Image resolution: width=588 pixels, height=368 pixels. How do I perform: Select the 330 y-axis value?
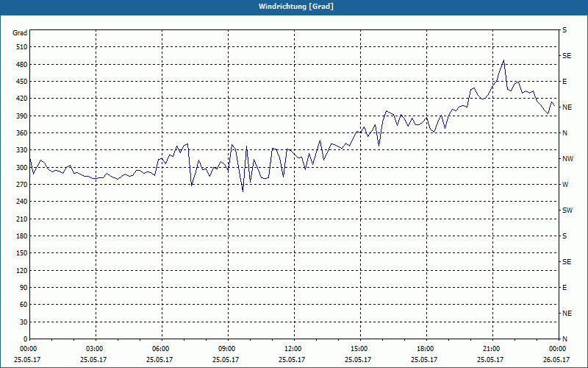click(x=22, y=150)
